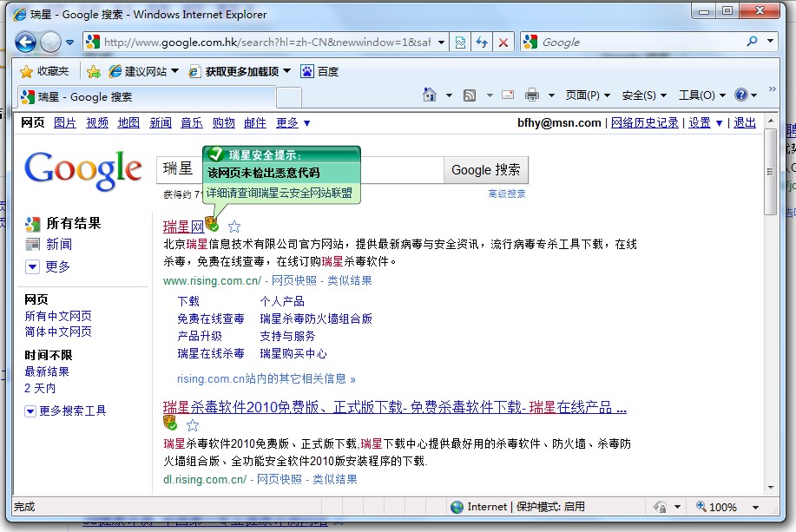Click the browser Forward arrow button

(x=50, y=43)
